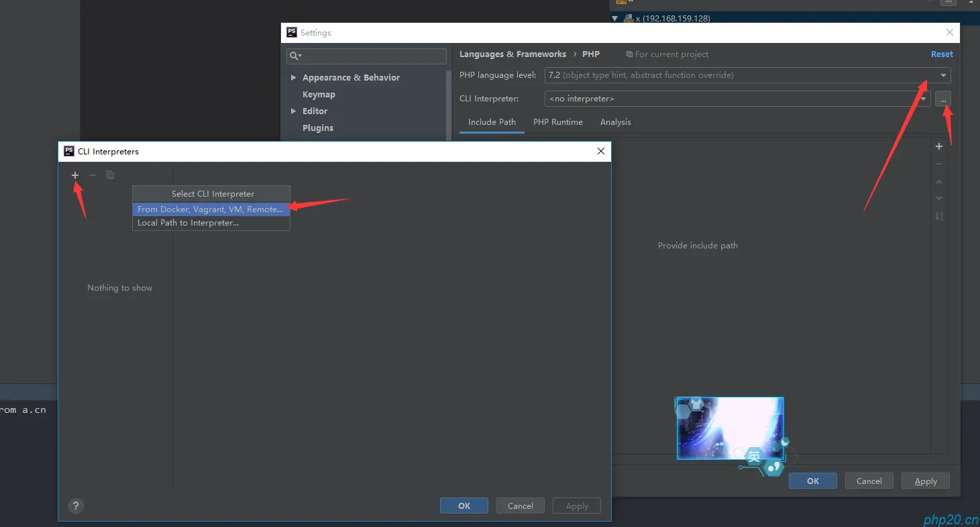The image size is (980, 527).
Task: Switch to the Analysis tab
Action: point(616,122)
